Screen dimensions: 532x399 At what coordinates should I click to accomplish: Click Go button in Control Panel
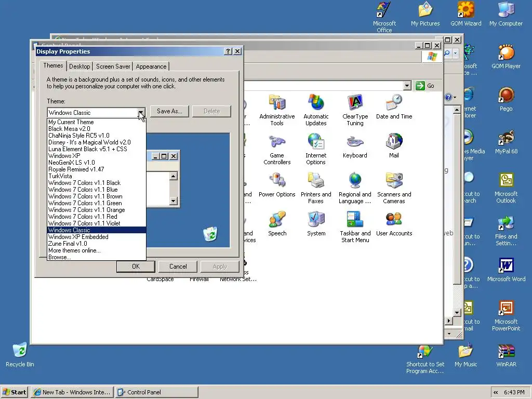(x=425, y=86)
